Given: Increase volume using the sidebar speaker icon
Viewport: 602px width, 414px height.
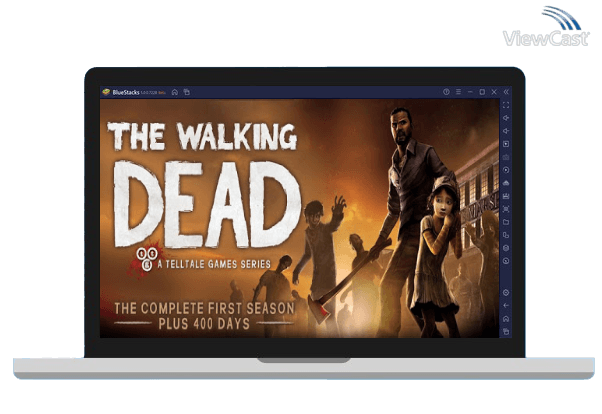Looking at the screenshot, I should point(506,118).
